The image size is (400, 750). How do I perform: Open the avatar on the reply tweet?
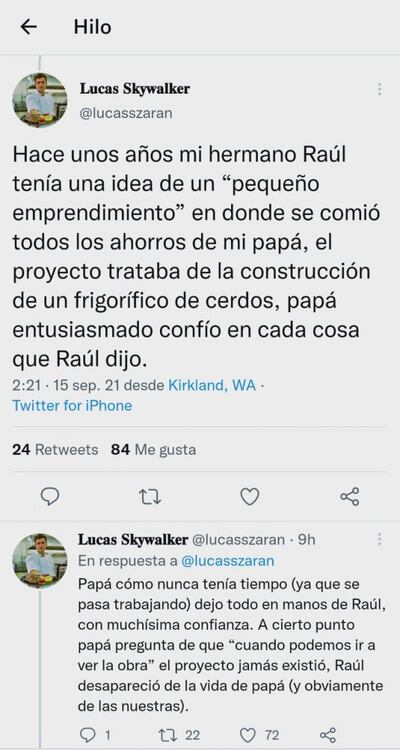40,561
